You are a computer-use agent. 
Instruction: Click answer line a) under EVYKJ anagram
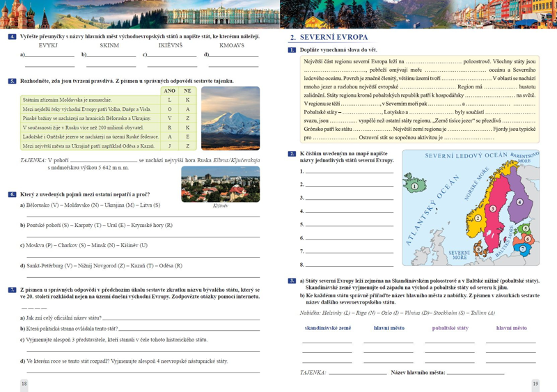[49, 56]
